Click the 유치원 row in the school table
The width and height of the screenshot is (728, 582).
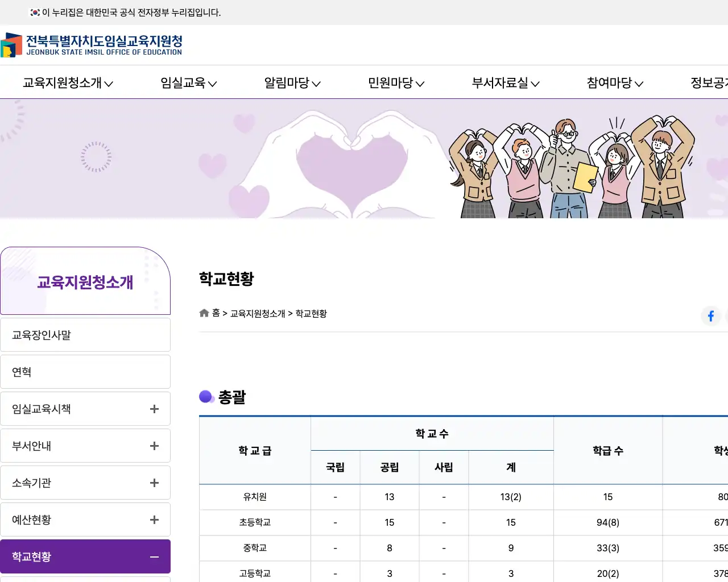(x=255, y=496)
